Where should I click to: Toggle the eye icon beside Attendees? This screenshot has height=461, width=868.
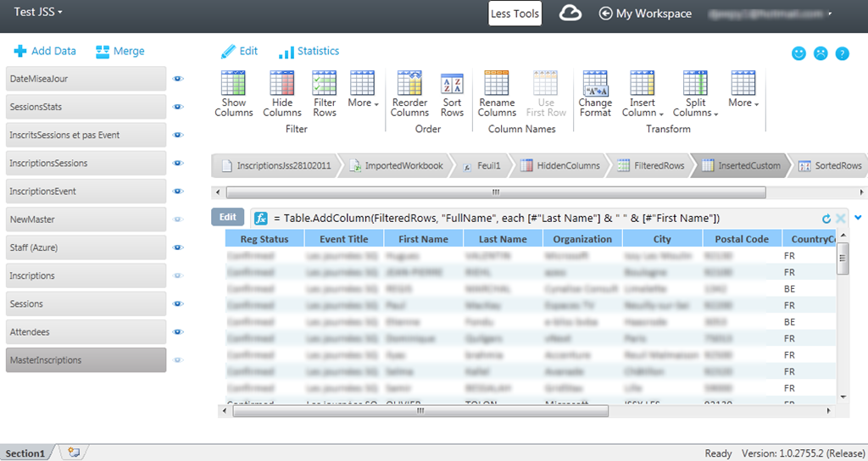[178, 332]
